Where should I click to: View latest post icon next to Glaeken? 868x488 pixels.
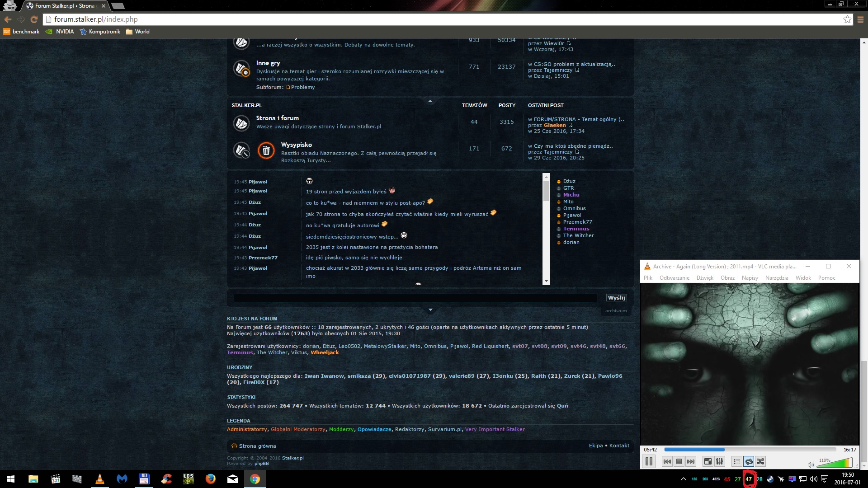pos(570,126)
